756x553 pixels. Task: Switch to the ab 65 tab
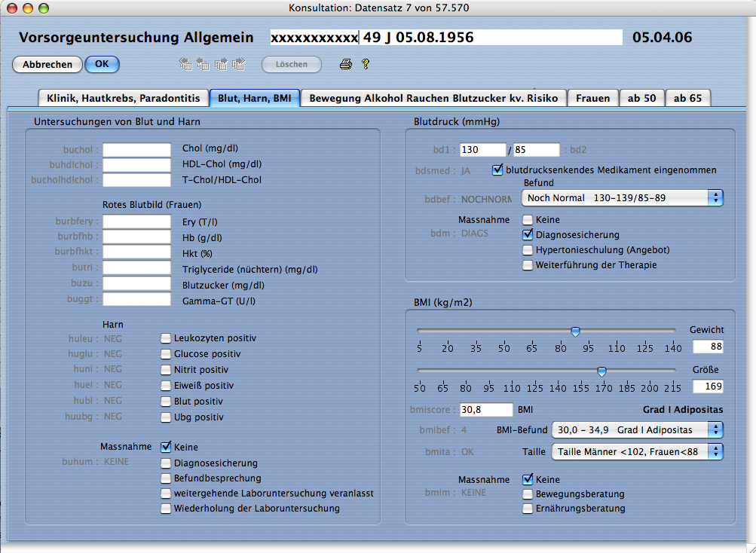tap(687, 98)
